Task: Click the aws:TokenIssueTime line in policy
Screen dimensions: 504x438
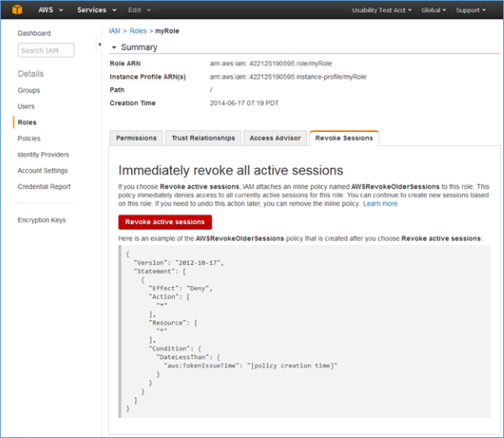Action: pos(250,366)
